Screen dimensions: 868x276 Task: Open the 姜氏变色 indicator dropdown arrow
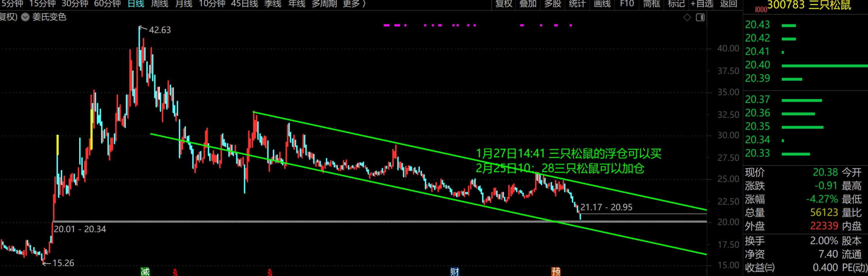point(25,17)
